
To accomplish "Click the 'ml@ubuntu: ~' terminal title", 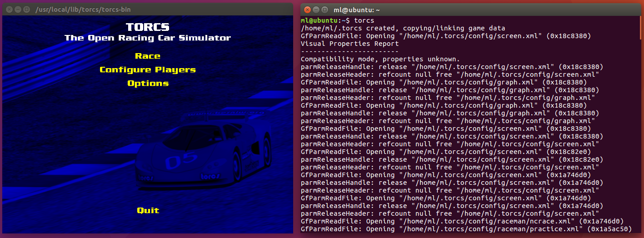I will pos(357,10).
